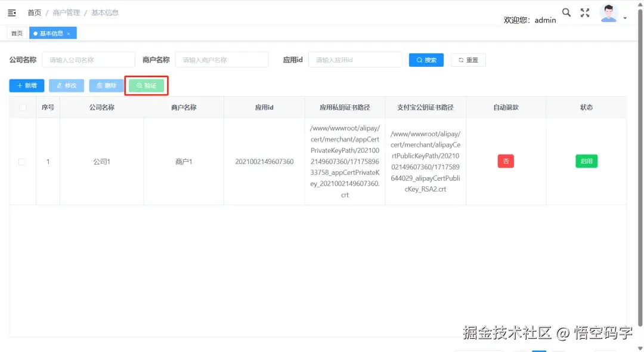This screenshot has width=644, height=352.
Task: Toggle the select-all checkbox in table header
Action: [x=21, y=107]
